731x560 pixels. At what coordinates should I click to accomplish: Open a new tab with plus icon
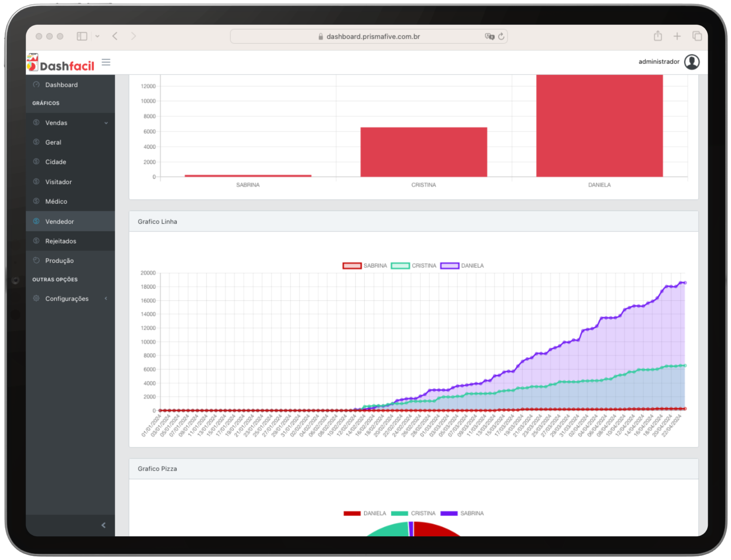tap(677, 36)
